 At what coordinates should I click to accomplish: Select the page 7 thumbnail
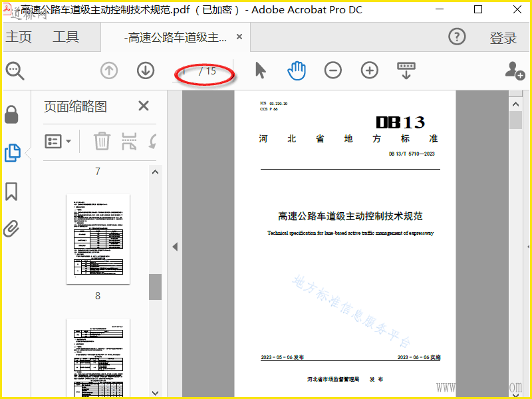point(97,172)
